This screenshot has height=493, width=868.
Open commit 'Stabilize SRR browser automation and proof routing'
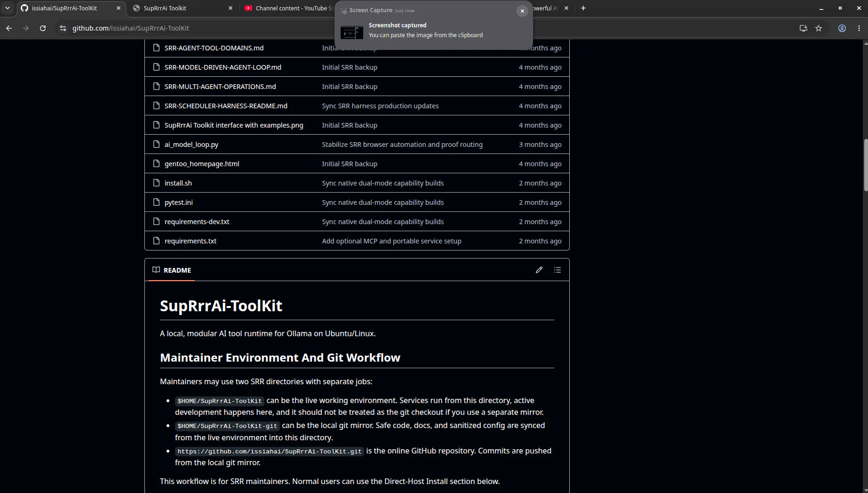point(402,145)
